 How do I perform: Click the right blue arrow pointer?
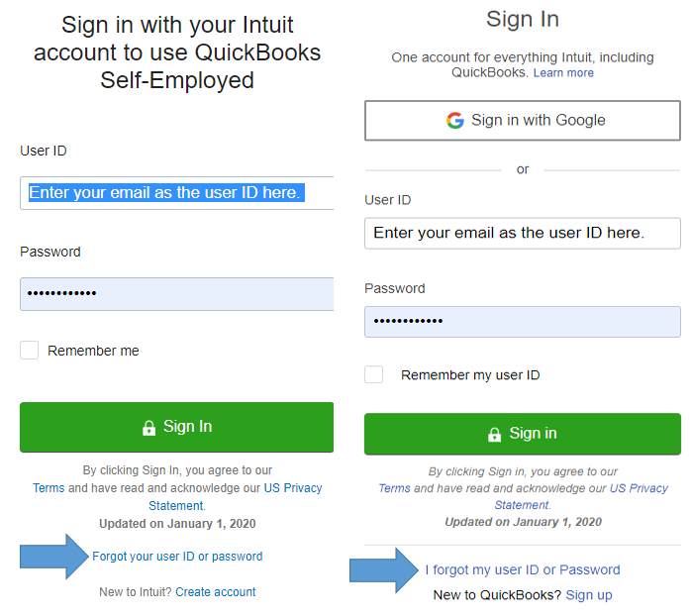pos(384,569)
